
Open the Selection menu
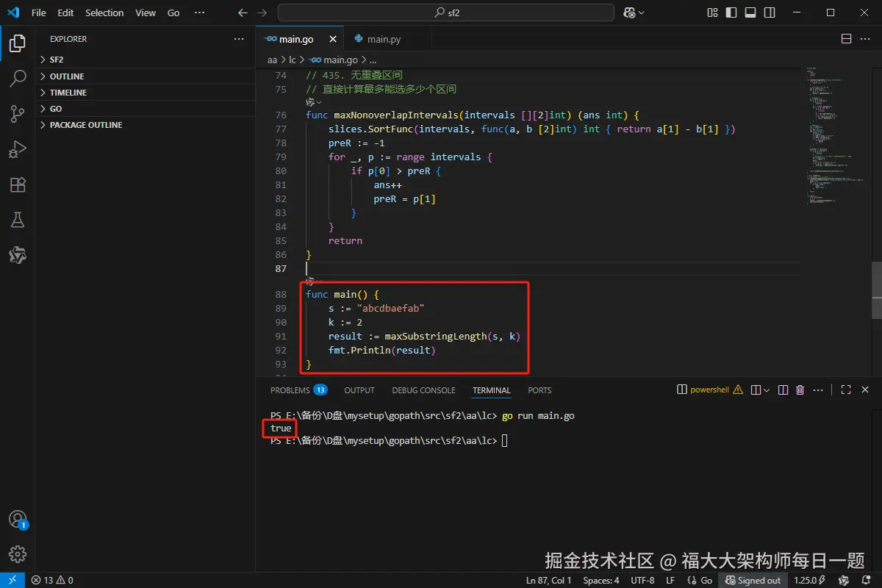pyautogui.click(x=104, y=12)
